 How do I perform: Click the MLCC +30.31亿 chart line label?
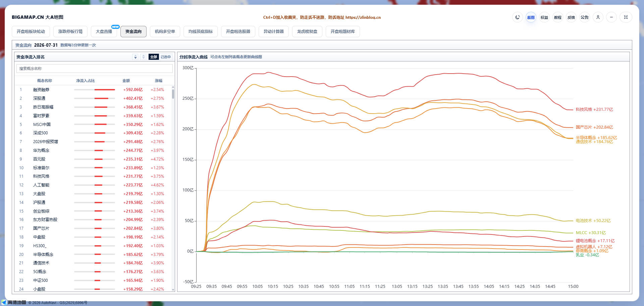click(591, 233)
